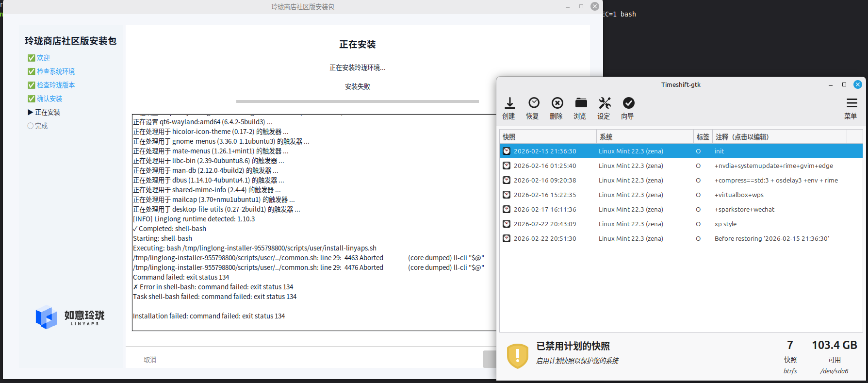This screenshot has height=383, width=868.
Task: Open the 浏览 (browse) folder icon
Action: coord(581,103)
